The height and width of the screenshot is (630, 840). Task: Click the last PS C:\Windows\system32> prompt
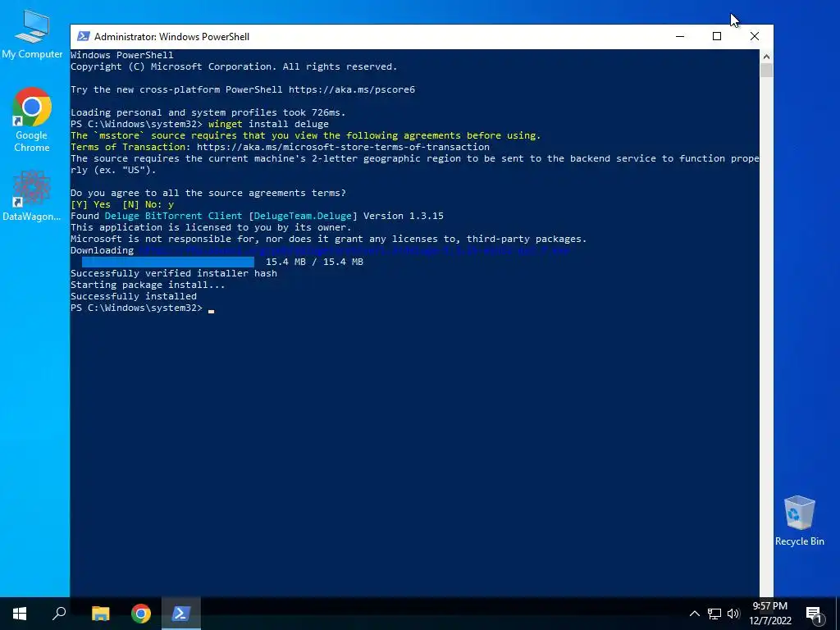[137, 308]
